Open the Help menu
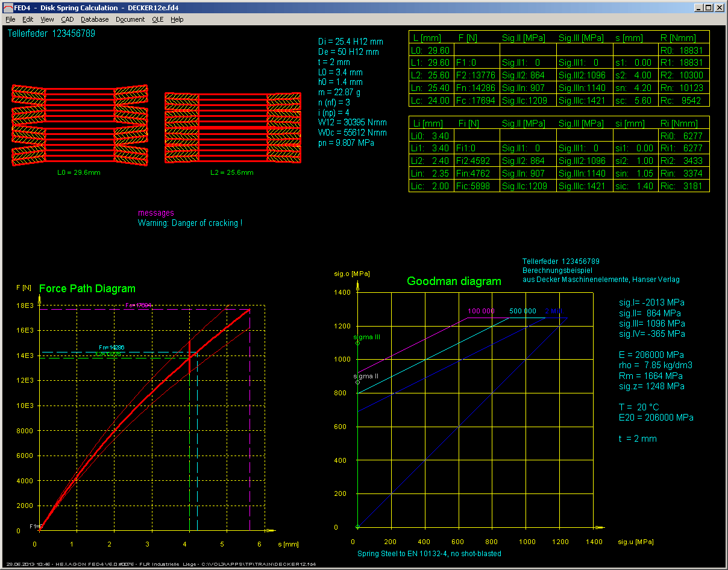728x570 pixels. coord(177,19)
